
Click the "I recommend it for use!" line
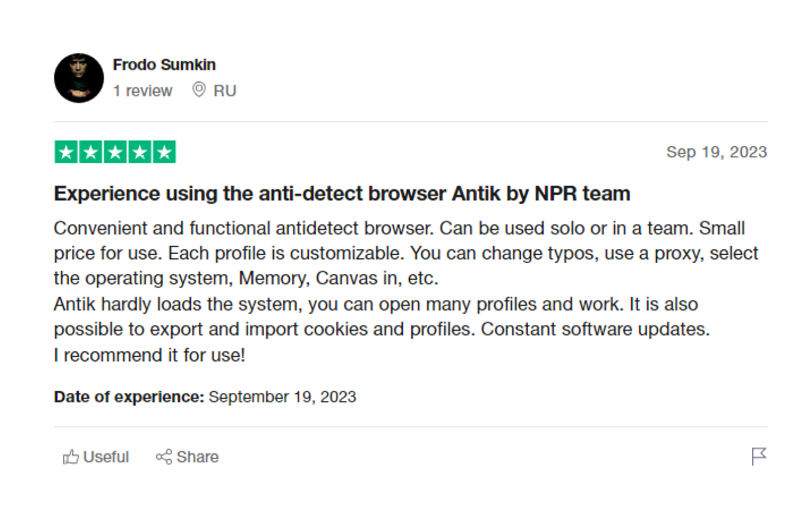[149, 355]
